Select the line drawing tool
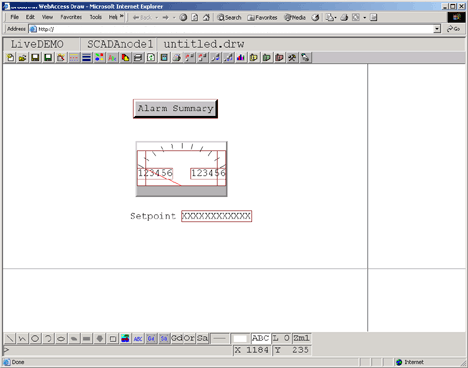Viewport: 468px width, 368px height. pos(10,339)
